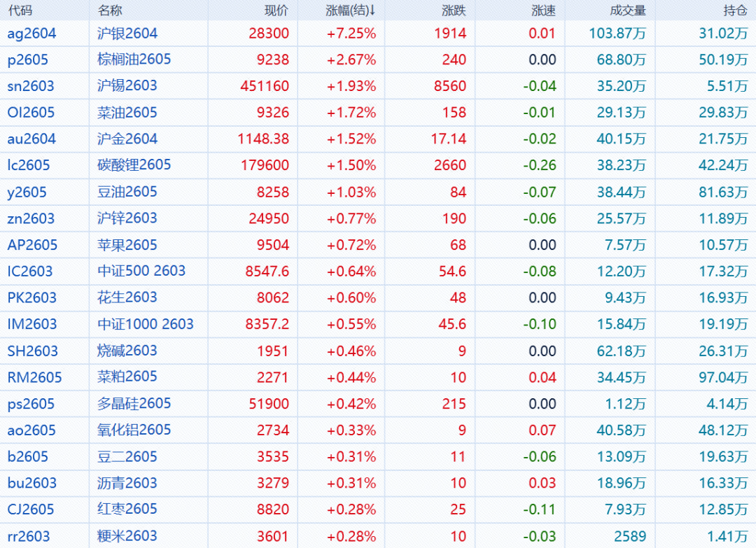Open 棕榈油2605 contract name
756x548 pixels.
pyautogui.click(x=134, y=59)
